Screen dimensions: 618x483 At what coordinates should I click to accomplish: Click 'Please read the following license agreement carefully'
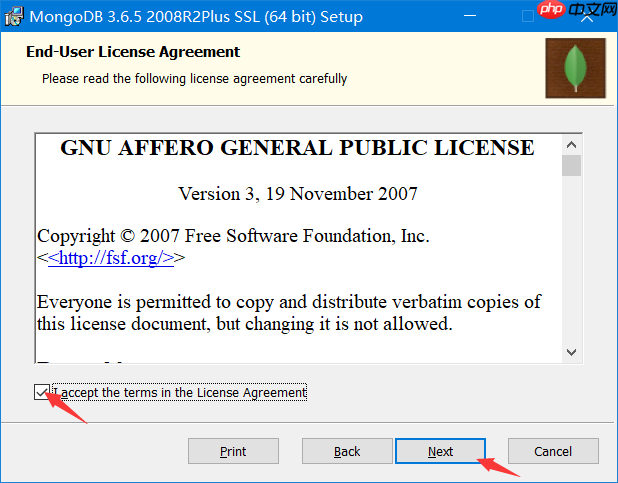194,79
